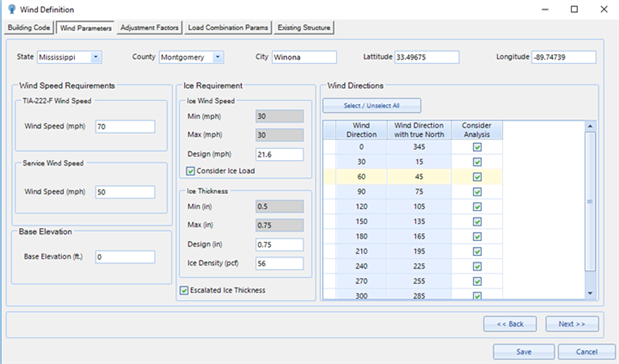Toggle the Escalated Ice Thickness checkbox

click(x=184, y=291)
